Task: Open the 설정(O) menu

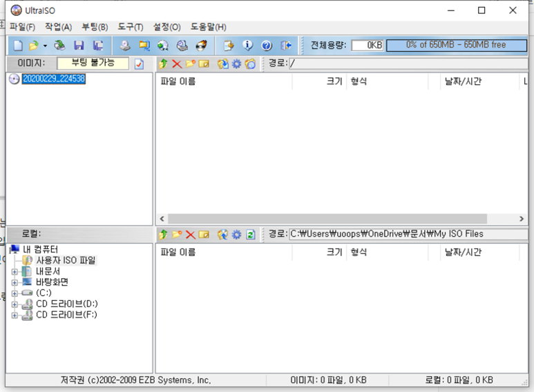Action: coord(167,27)
